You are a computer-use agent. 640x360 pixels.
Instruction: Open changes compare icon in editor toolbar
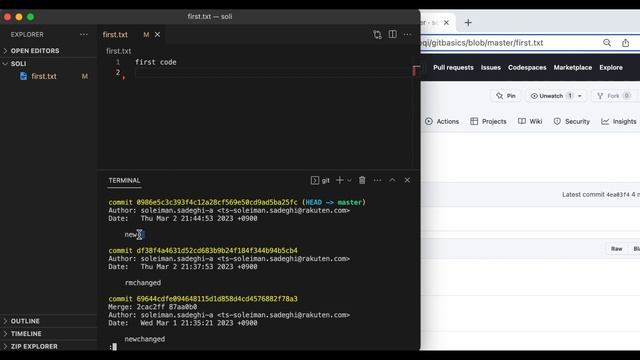pos(377,35)
